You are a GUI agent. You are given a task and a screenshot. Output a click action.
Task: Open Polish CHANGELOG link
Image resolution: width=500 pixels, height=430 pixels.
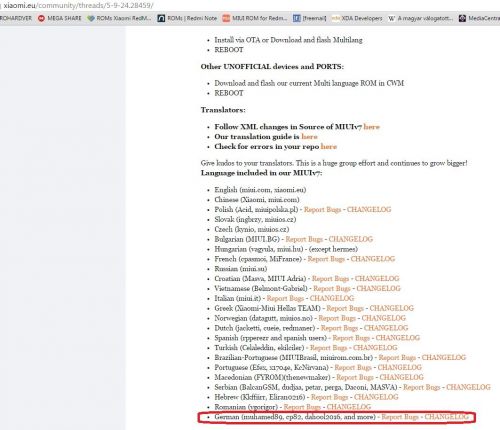[369, 209]
